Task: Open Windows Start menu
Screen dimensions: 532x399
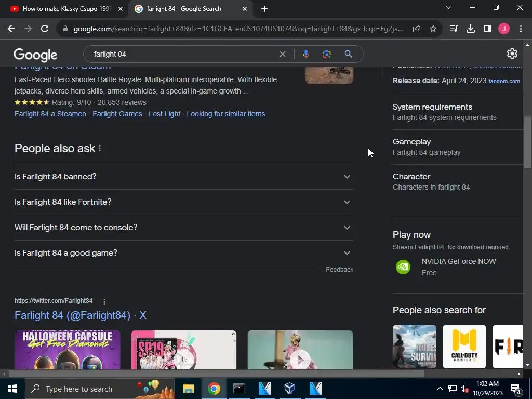Action: [x=12, y=389]
